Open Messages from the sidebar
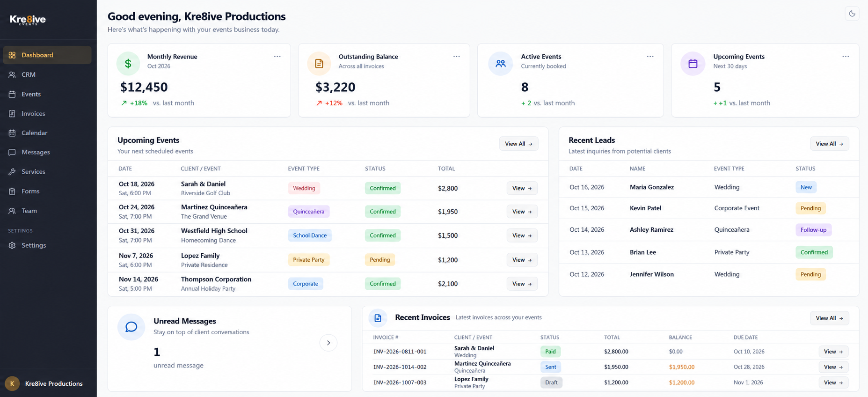The width and height of the screenshot is (868, 397). [47, 152]
